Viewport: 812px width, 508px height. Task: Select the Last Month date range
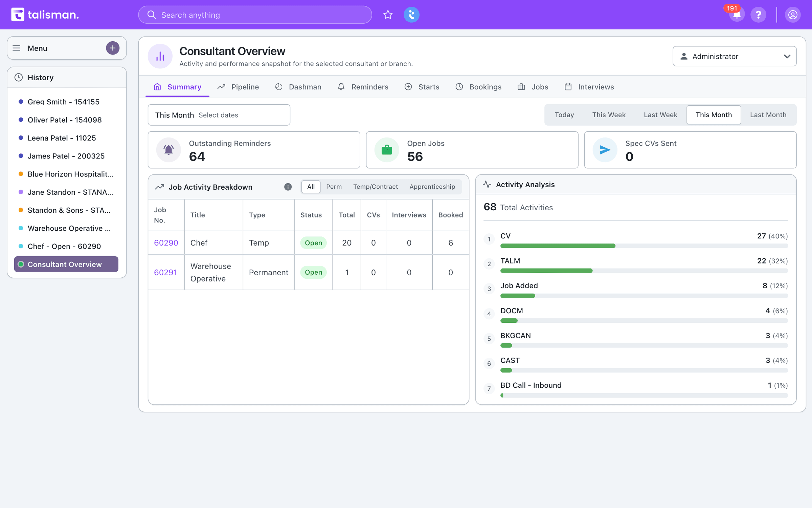[x=768, y=115]
